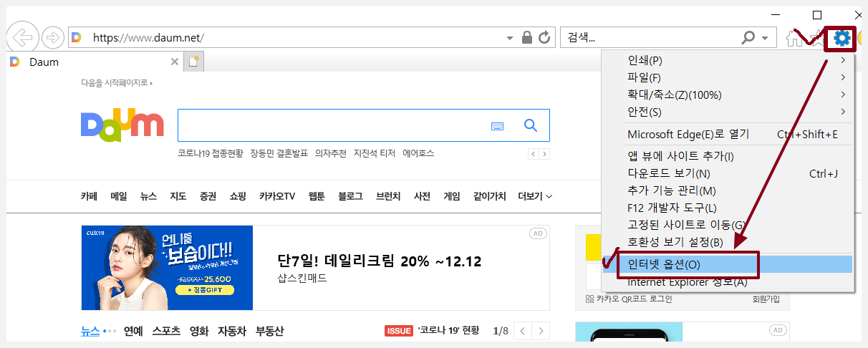Go to previous news page arrow
This screenshot has height=348, width=868.
pos(524,331)
